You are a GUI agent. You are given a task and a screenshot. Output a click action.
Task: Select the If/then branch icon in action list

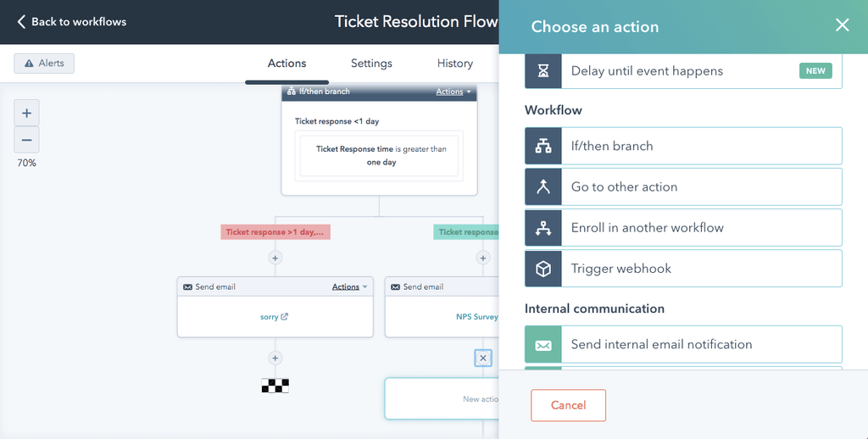(x=543, y=146)
